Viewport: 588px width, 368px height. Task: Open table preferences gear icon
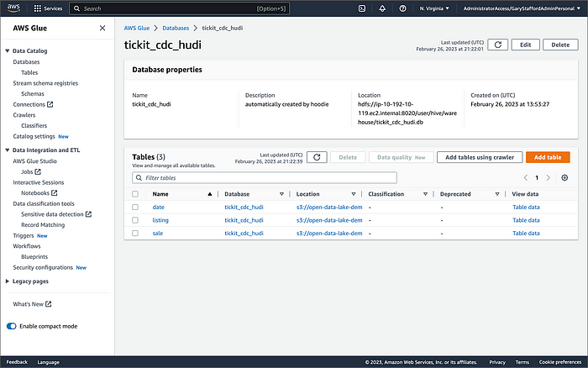[564, 178]
